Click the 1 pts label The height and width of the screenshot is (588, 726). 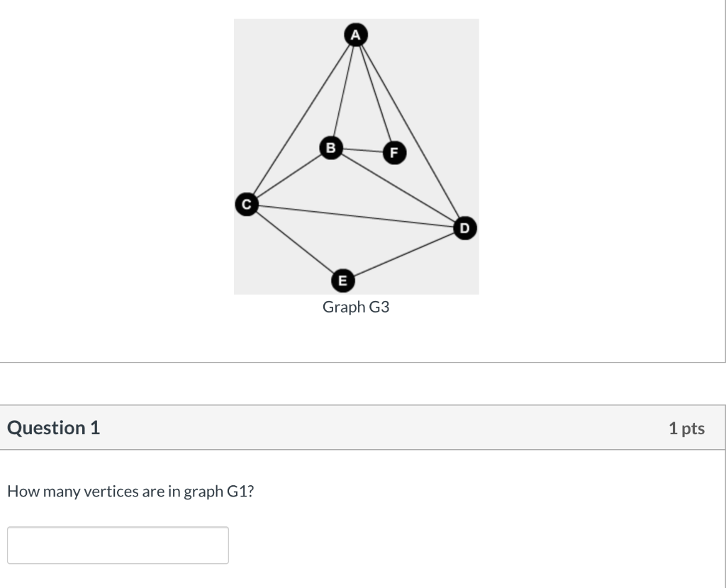tap(686, 427)
